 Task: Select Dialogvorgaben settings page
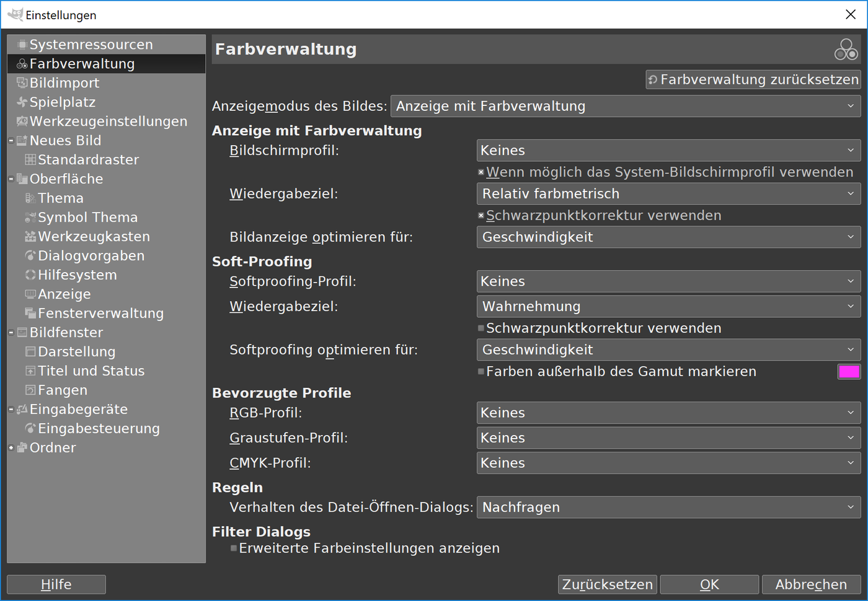coord(106,256)
